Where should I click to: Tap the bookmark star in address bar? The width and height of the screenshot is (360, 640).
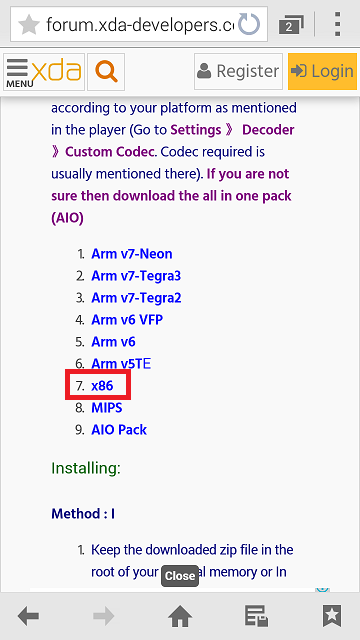coord(29,25)
